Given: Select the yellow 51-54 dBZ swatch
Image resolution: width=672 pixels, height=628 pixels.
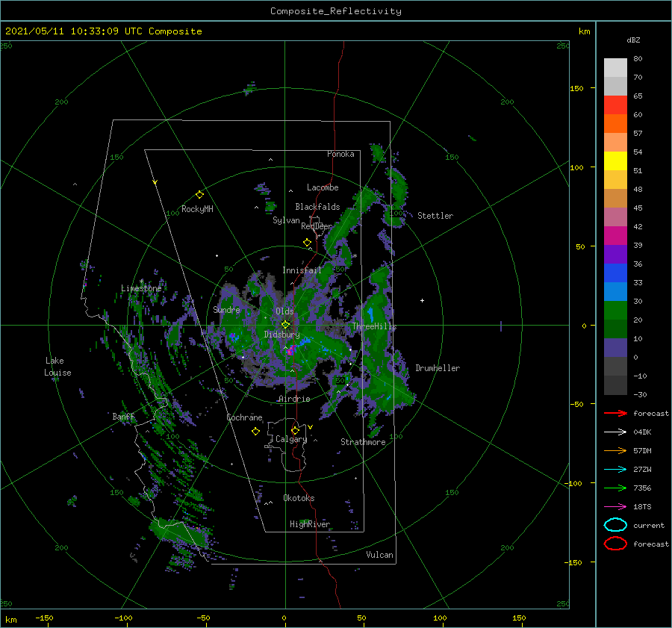Looking at the screenshot, I should [x=615, y=161].
